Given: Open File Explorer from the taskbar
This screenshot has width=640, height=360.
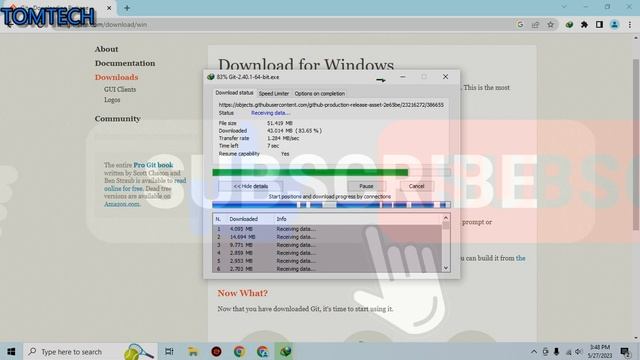Looking at the screenshot, I should (193, 351).
